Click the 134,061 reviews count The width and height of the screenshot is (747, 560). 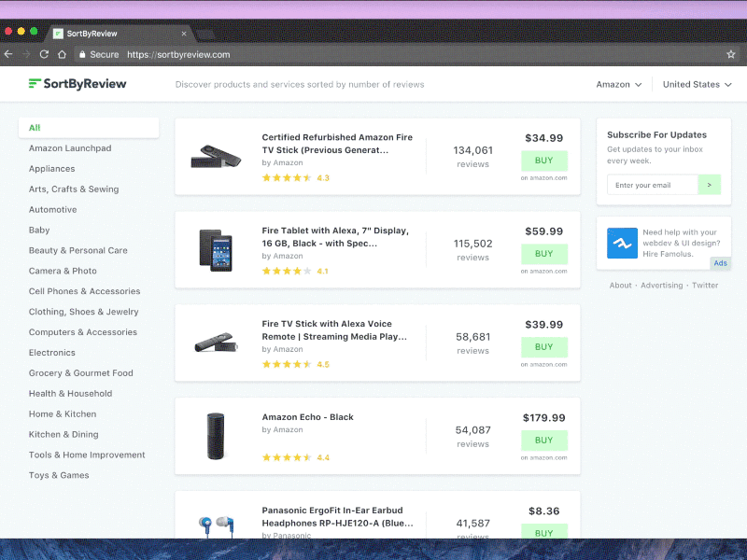472,157
